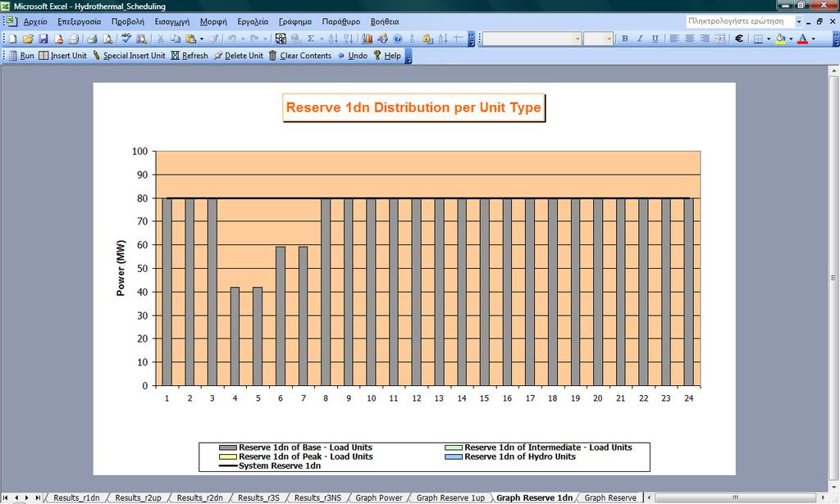The image size is (840, 504).
Task: Center-align the text
Action: (689, 39)
